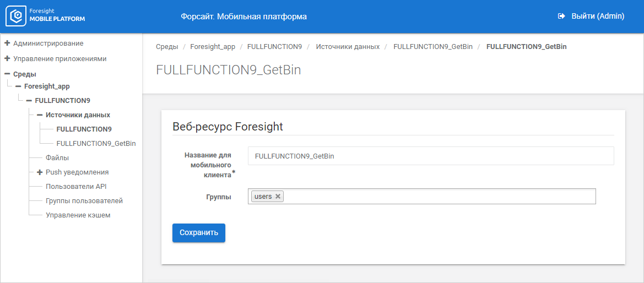The height and width of the screenshot is (283, 644).
Task: Click inside the Группы tag input
Action: 438,197
